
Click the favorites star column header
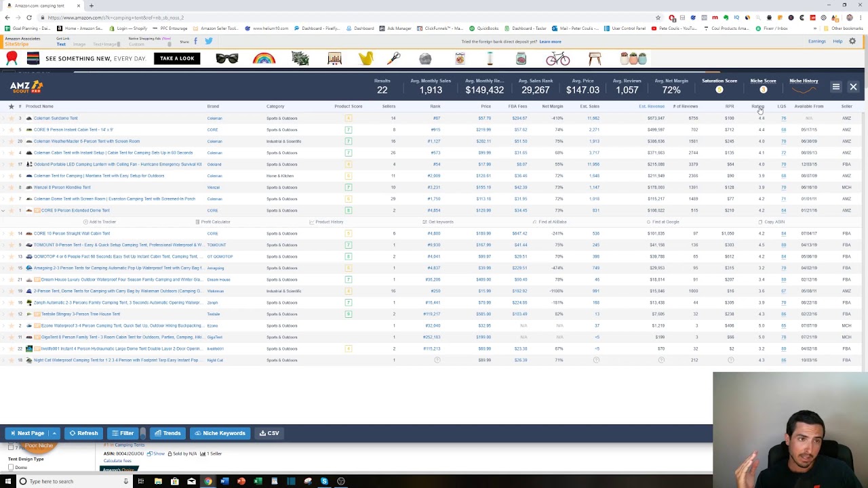pyautogui.click(x=11, y=106)
